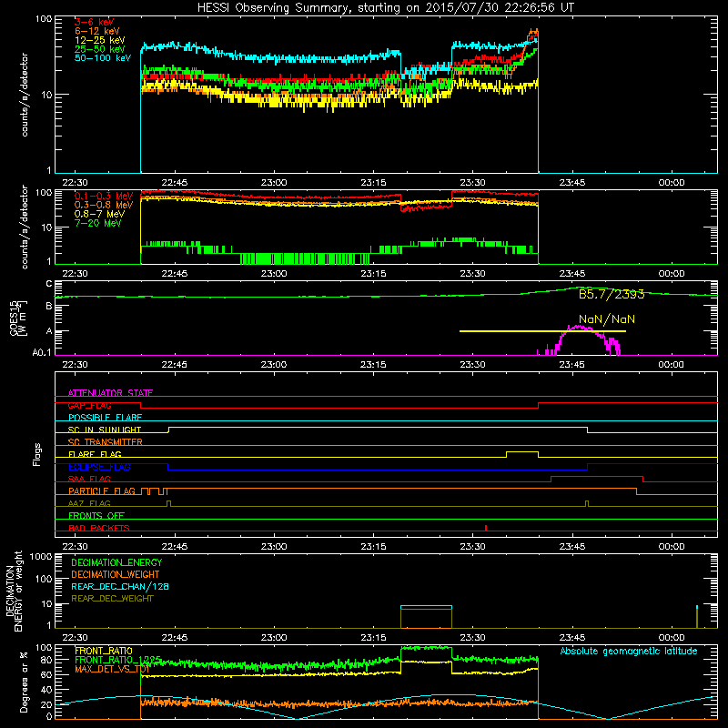Click the yellow horizontal bar in GOES panel
The width and height of the screenshot is (728, 728).
[542, 331]
